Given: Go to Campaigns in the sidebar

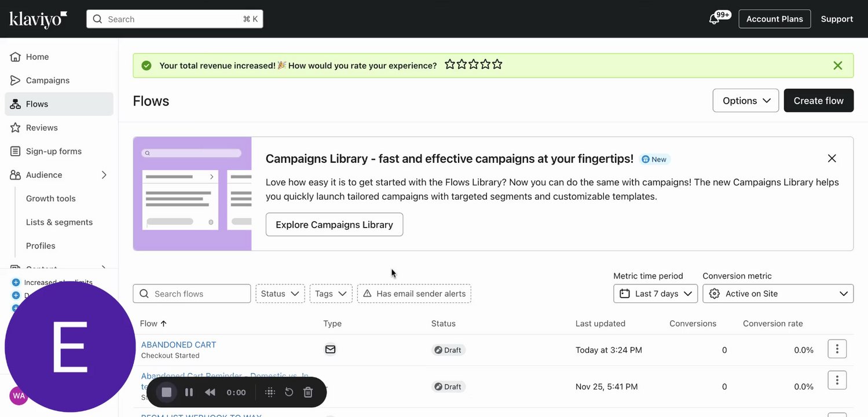Looking at the screenshot, I should [47, 81].
